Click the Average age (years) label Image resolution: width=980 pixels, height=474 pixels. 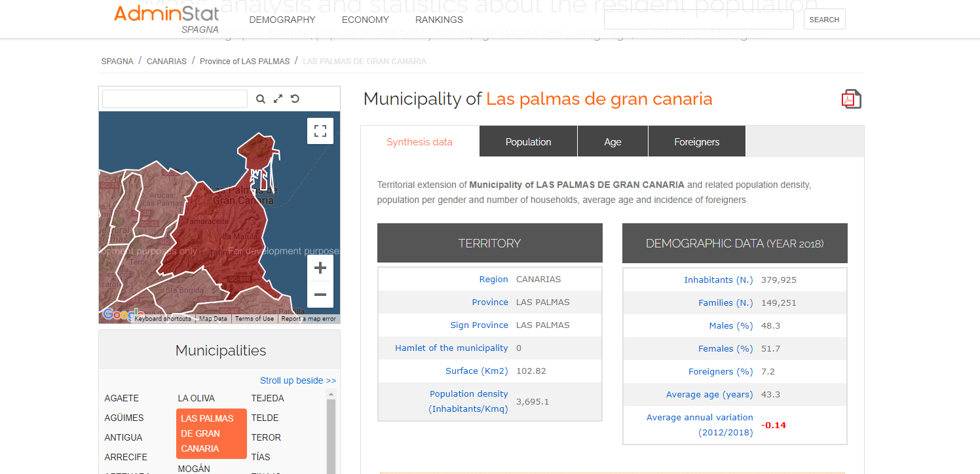(709, 394)
